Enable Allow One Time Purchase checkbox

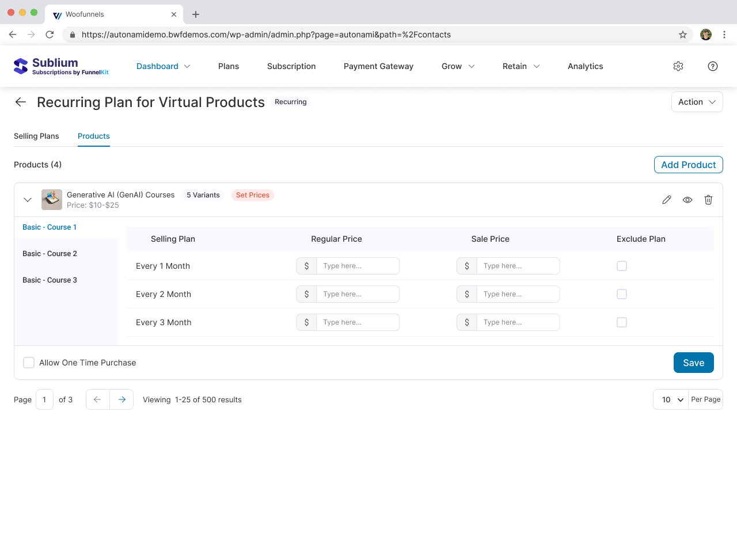click(29, 363)
